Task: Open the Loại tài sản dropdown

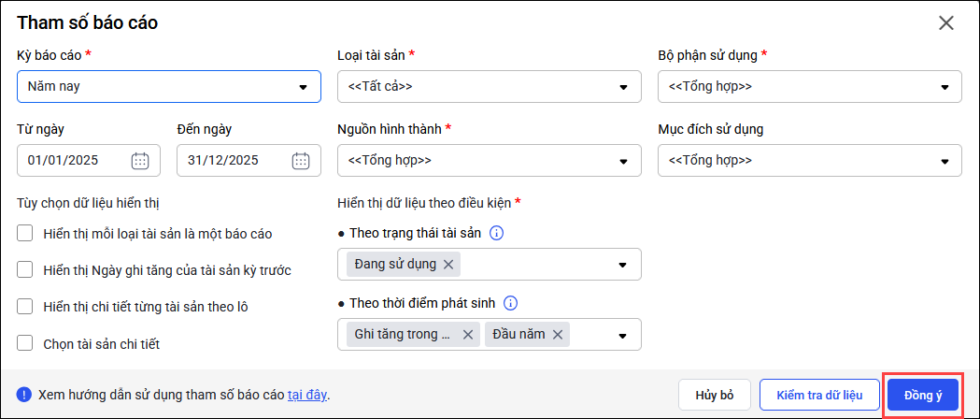Action: (623, 87)
